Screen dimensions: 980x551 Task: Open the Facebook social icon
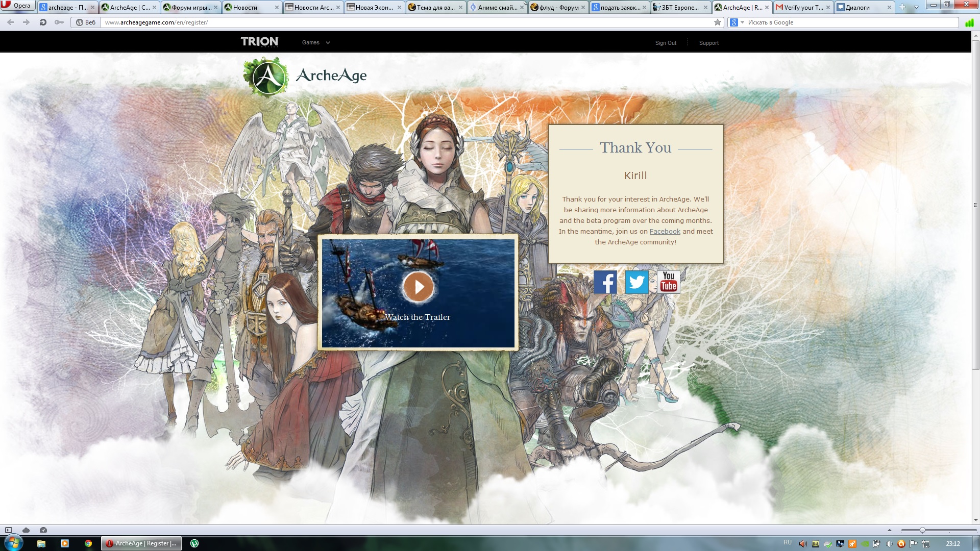(604, 282)
